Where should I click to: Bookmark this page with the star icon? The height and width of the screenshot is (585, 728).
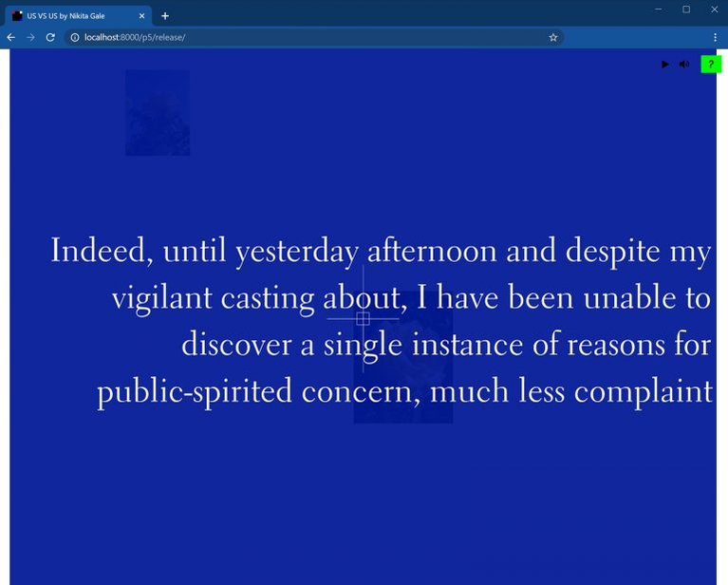[553, 37]
